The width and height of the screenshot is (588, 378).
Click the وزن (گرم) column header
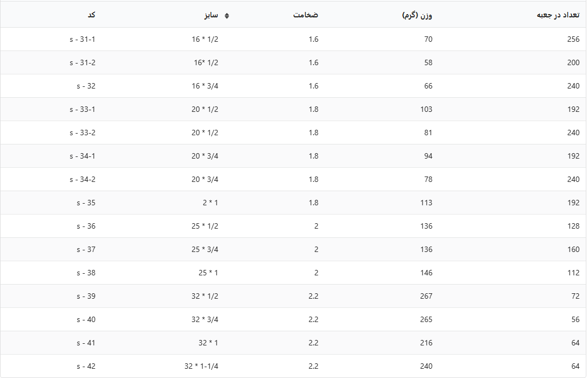(417, 15)
